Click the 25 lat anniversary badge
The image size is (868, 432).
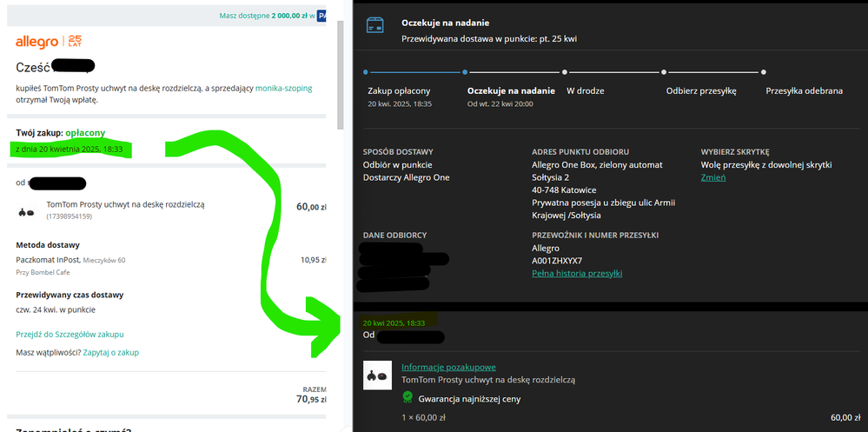75,42
